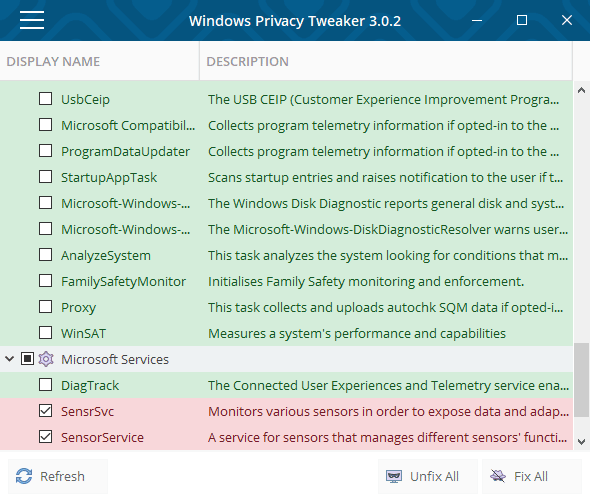Select the AnalyzeSystem row name
The image size is (590, 501).
coord(106,256)
